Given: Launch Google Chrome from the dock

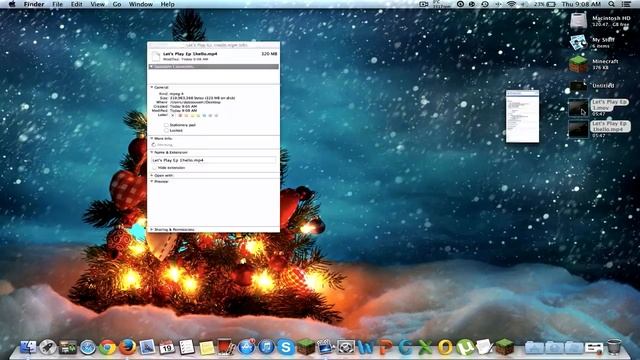Looking at the screenshot, I should click(108, 347).
